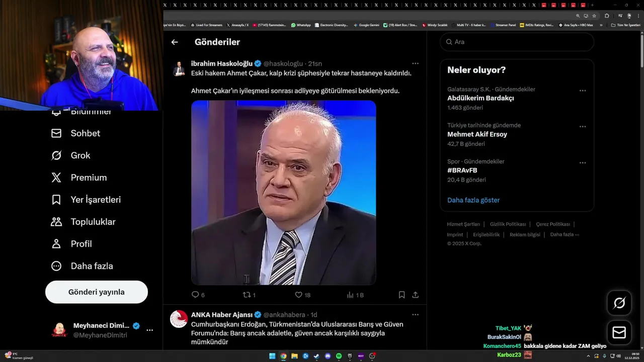
Task: Open Abdülkerim Bardakçı trend
Action: [x=480, y=98]
